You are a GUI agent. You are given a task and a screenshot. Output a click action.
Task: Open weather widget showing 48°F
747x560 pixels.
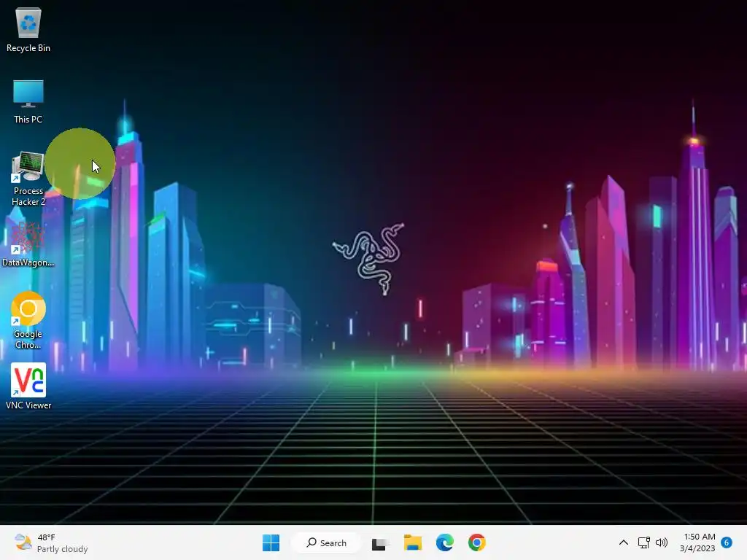[52, 542]
